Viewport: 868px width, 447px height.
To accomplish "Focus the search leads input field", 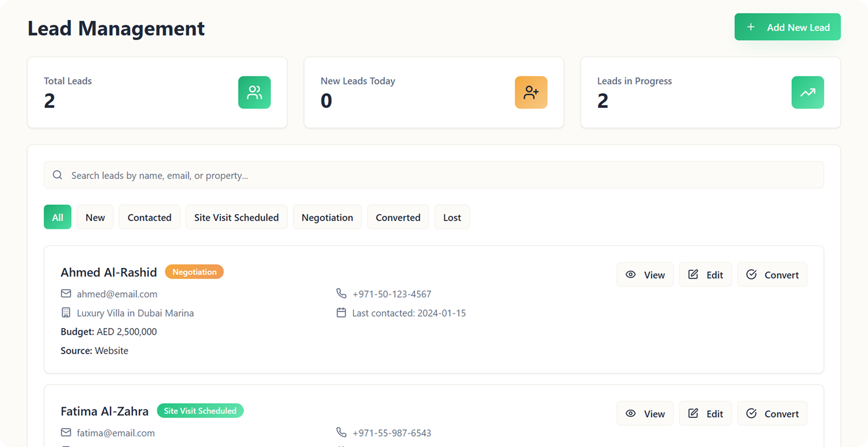I will click(x=434, y=175).
